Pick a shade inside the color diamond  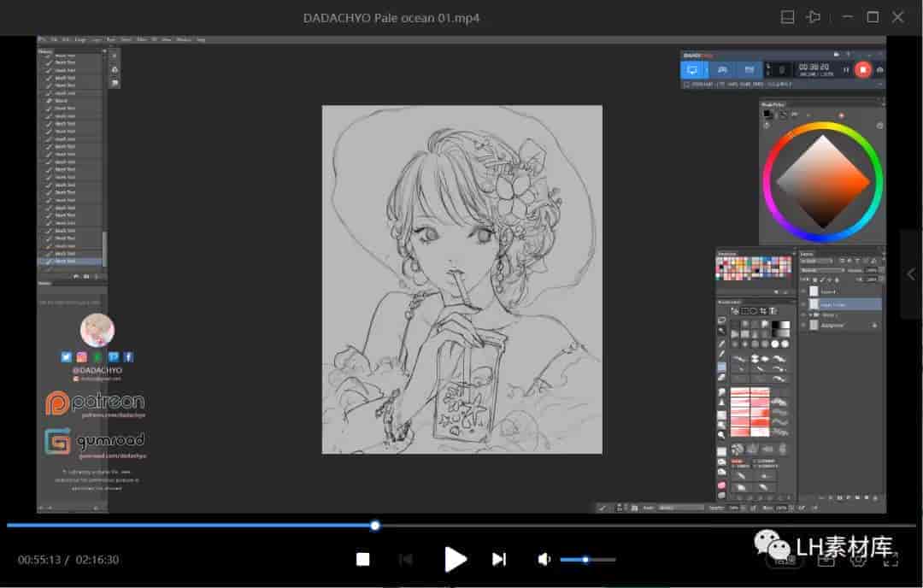pos(823,182)
